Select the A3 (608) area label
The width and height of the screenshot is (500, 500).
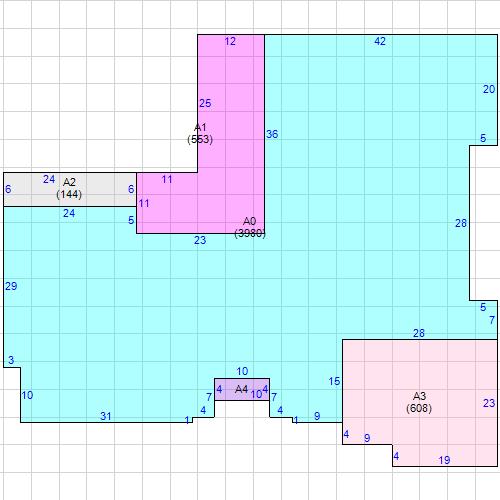coord(419,402)
